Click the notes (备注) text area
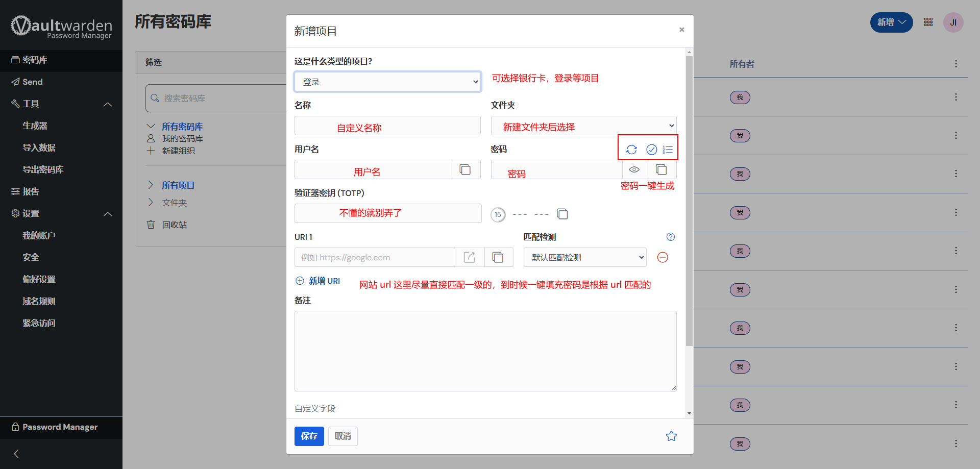The height and width of the screenshot is (469, 980). 485,351
